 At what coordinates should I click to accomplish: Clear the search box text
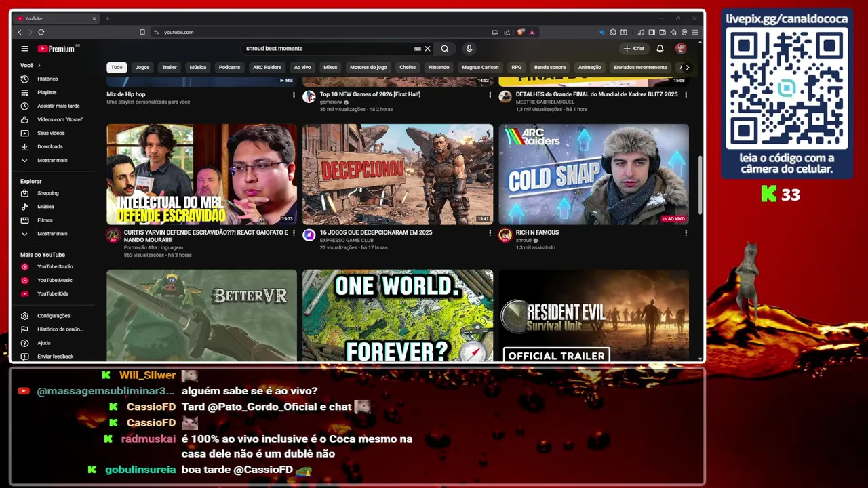click(427, 49)
